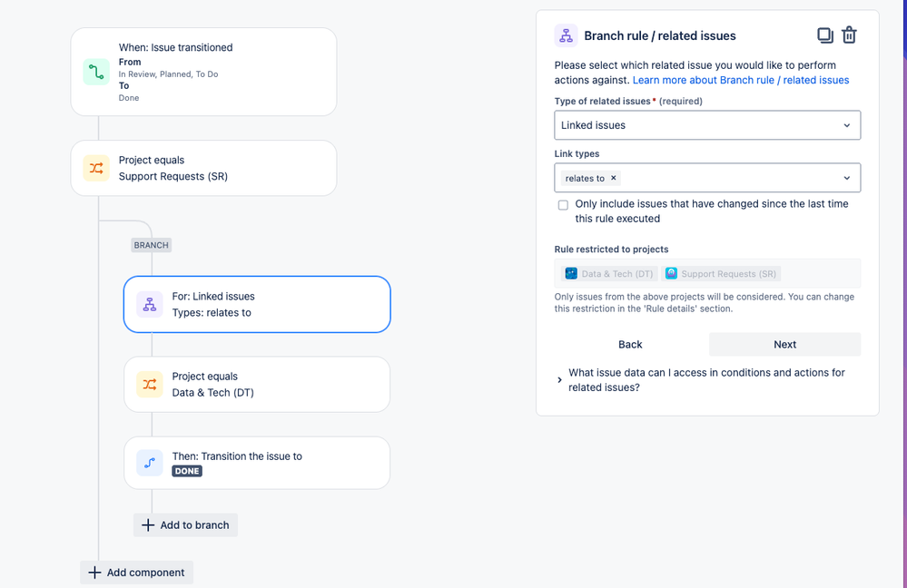The width and height of the screenshot is (907, 588).
Task: Click the Transition issue action icon
Action: pyautogui.click(x=150, y=463)
